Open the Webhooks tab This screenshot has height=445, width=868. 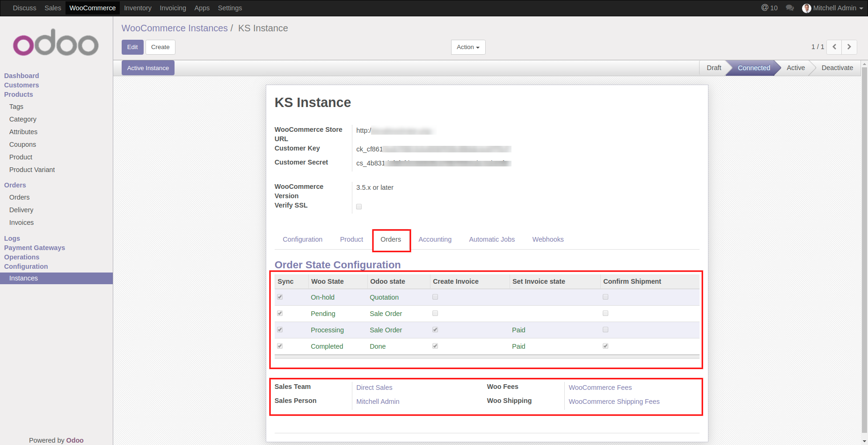(x=547, y=239)
